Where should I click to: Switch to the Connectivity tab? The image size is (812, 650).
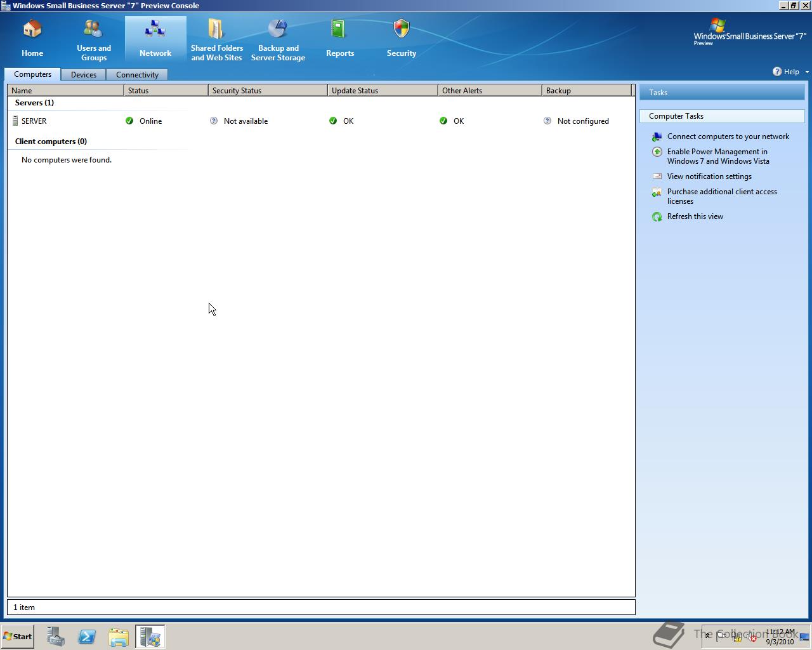click(x=137, y=75)
